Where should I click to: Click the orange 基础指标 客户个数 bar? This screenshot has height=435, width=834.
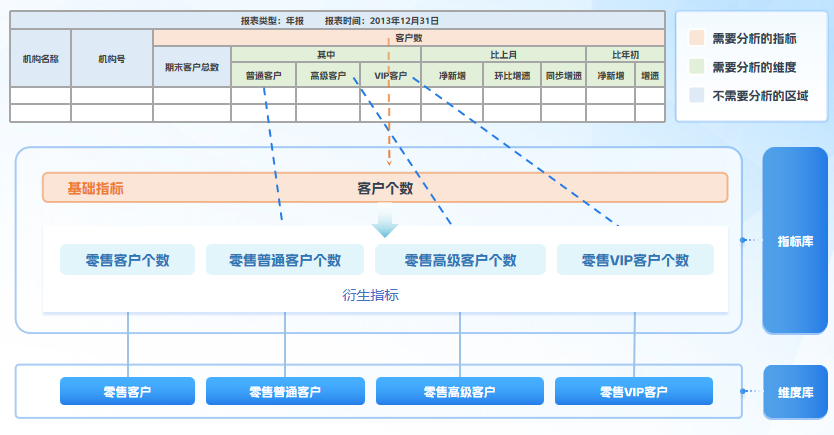pyautogui.click(x=385, y=188)
